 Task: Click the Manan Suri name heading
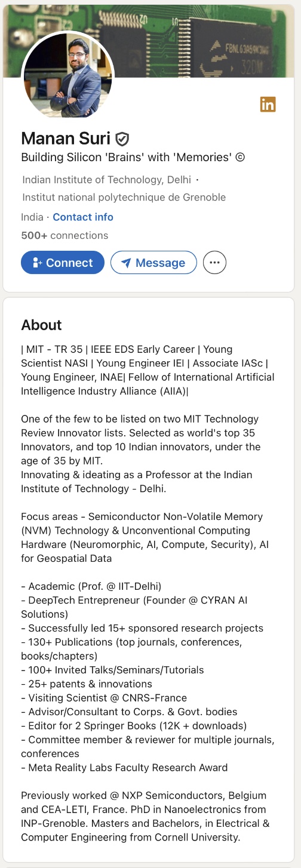66,138
